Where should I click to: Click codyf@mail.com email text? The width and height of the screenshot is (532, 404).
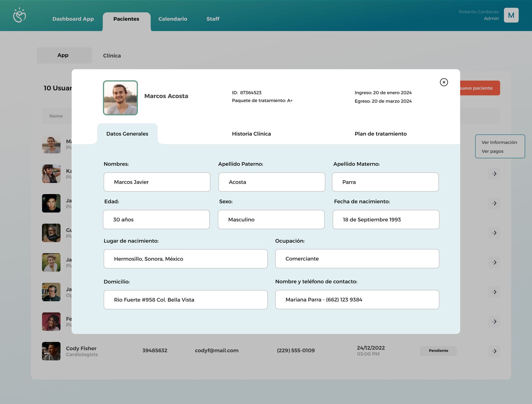pos(216,350)
